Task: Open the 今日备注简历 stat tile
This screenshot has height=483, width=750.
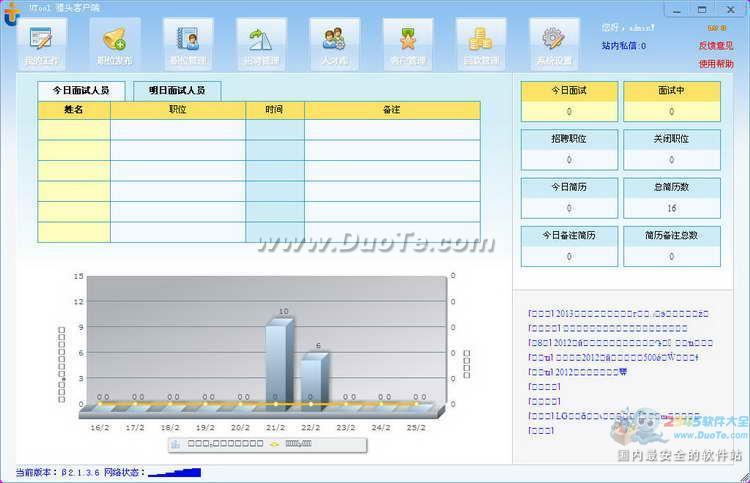Action: pos(569,246)
